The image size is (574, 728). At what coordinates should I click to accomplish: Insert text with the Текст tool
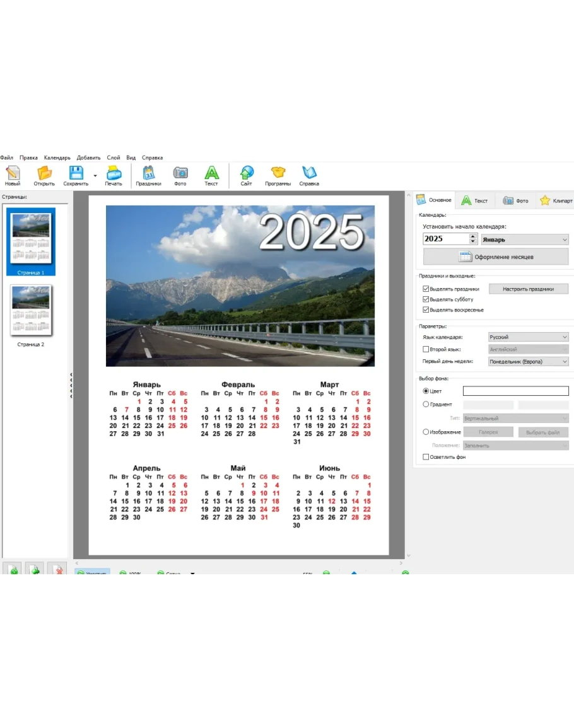pos(211,173)
